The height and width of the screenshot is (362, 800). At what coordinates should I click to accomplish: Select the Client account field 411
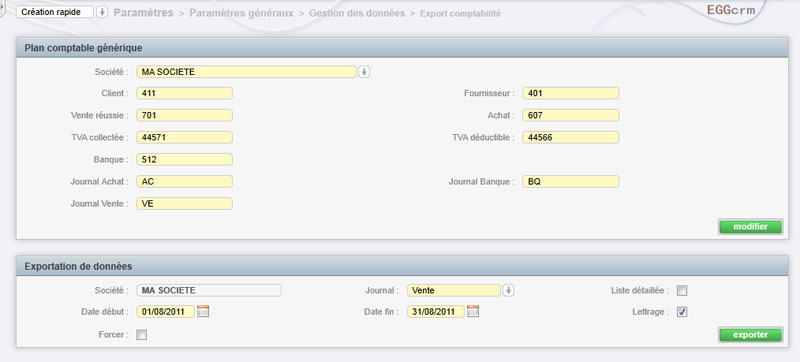(184, 93)
